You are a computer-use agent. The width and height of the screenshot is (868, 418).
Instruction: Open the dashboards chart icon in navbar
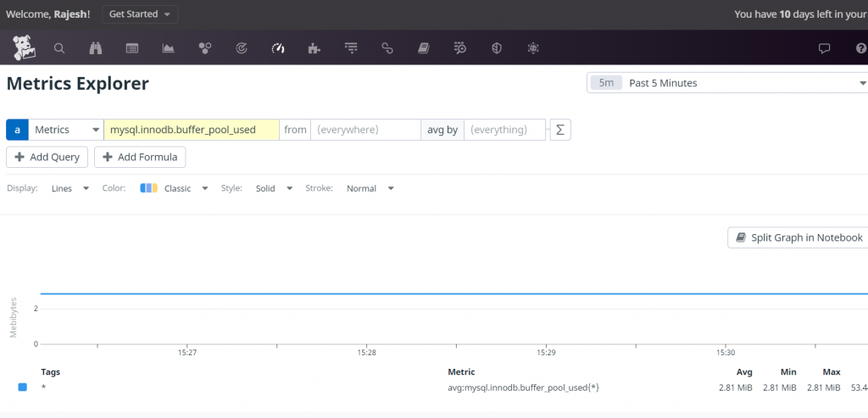pyautogui.click(x=169, y=48)
